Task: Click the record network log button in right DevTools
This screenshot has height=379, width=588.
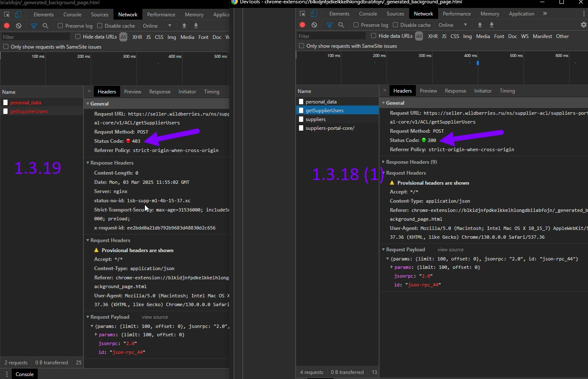Action: (302, 25)
